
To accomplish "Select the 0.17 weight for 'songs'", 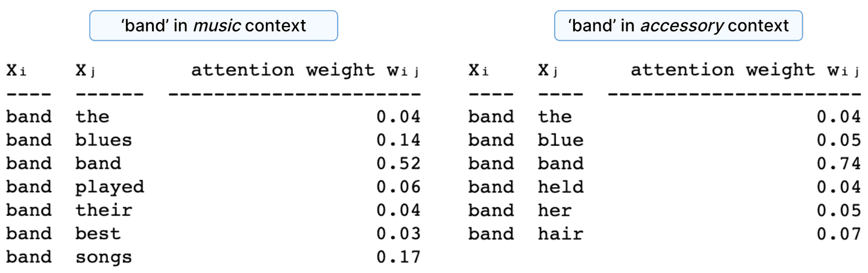I will point(398,257).
